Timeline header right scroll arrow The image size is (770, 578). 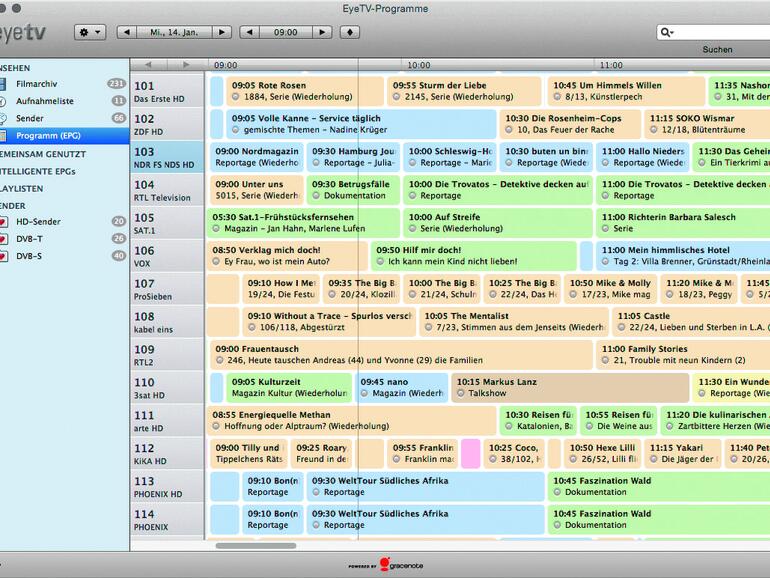coord(186,65)
